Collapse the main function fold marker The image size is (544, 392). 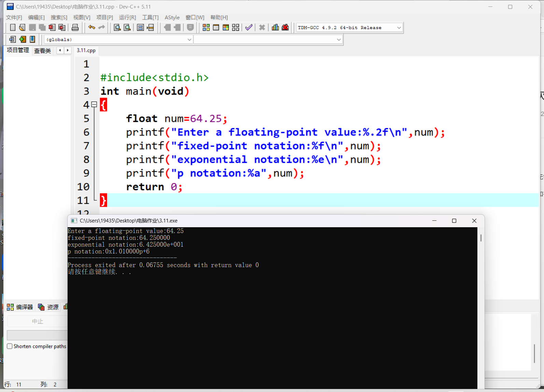[94, 104]
